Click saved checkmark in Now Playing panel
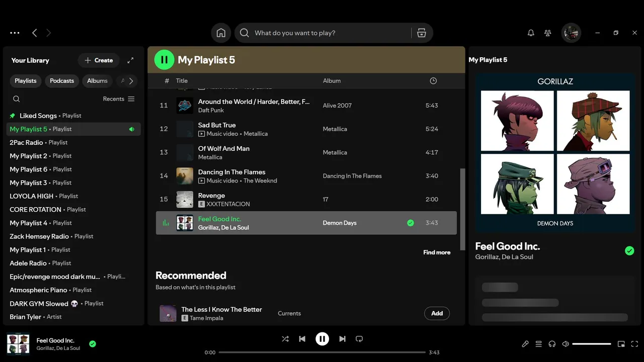Image resolution: width=644 pixels, height=362 pixels. point(629,250)
